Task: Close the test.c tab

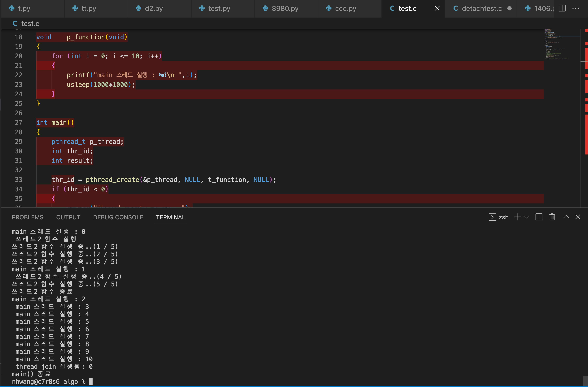Action: 437,8
